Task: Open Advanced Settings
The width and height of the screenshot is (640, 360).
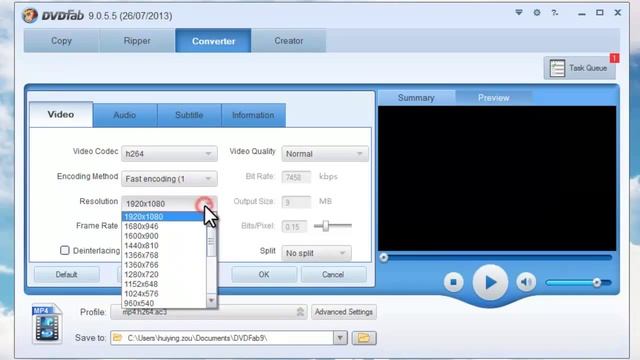Action: pos(344,312)
